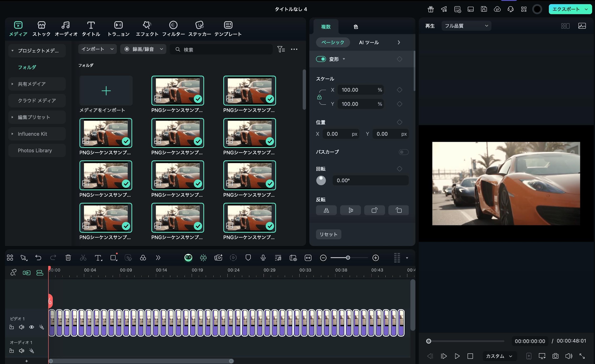
Task: Click the marker shield icon in timeline toolbar
Action: [248, 258]
